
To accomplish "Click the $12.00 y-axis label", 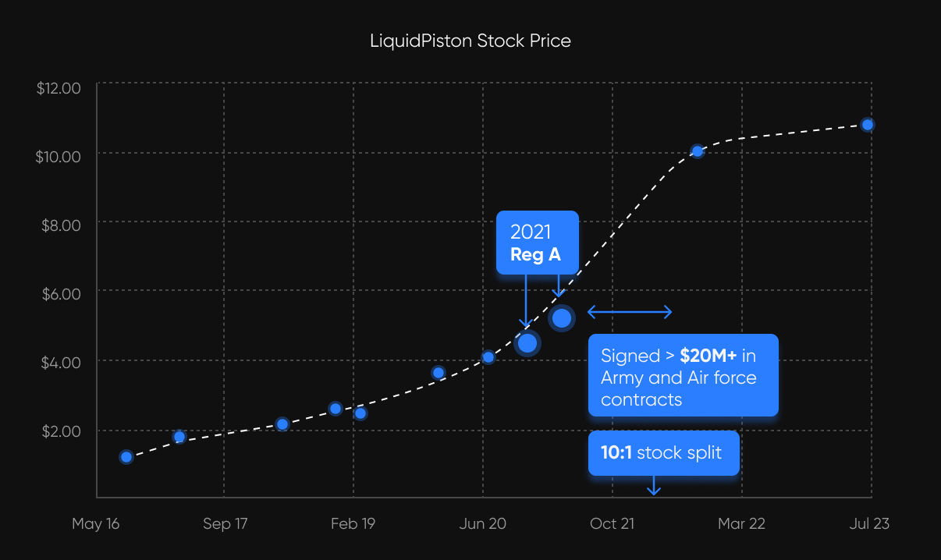I will point(59,88).
